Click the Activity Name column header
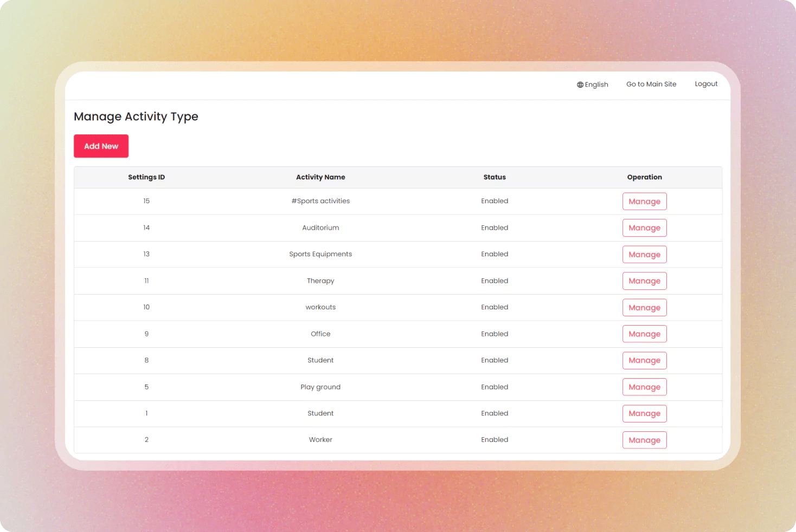This screenshot has height=532, width=796. (320, 177)
